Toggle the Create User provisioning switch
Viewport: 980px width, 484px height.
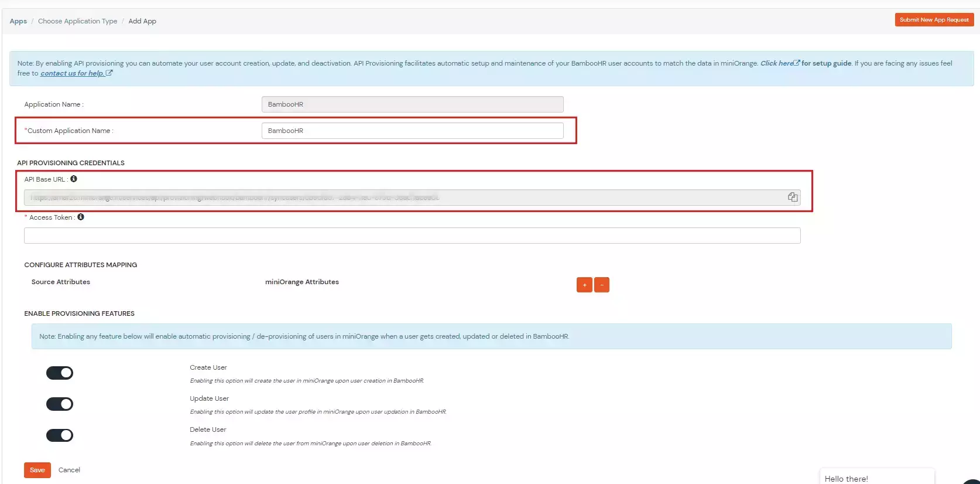pos(60,373)
